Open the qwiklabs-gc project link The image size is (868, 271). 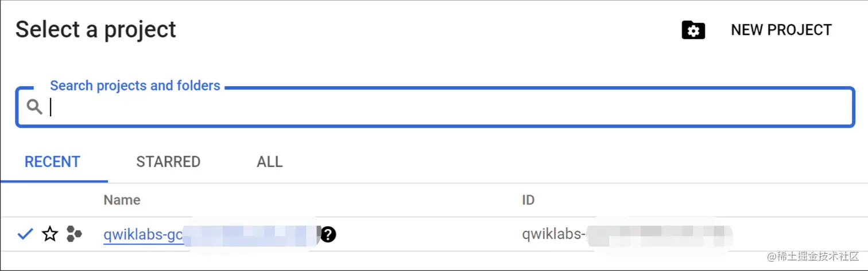(x=144, y=234)
